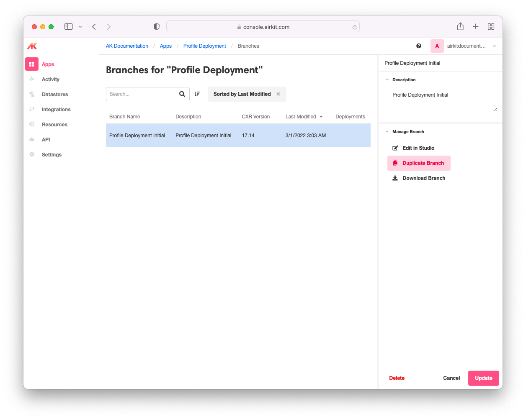Screen dimensions: 526x420
Task: Open the Profile Deployment breadcrumb link
Action: tap(205, 46)
